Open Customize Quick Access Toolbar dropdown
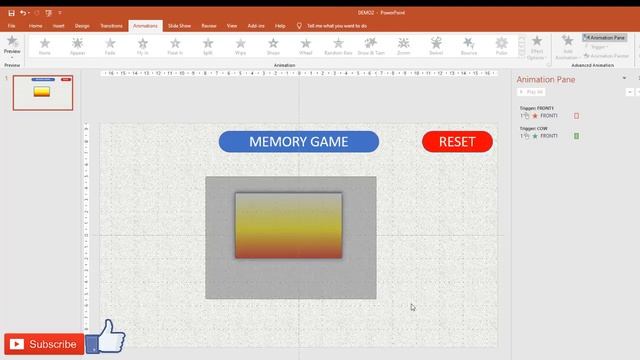This screenshot has height=360, width=640. pyautogui.click(x=60, y=13)
